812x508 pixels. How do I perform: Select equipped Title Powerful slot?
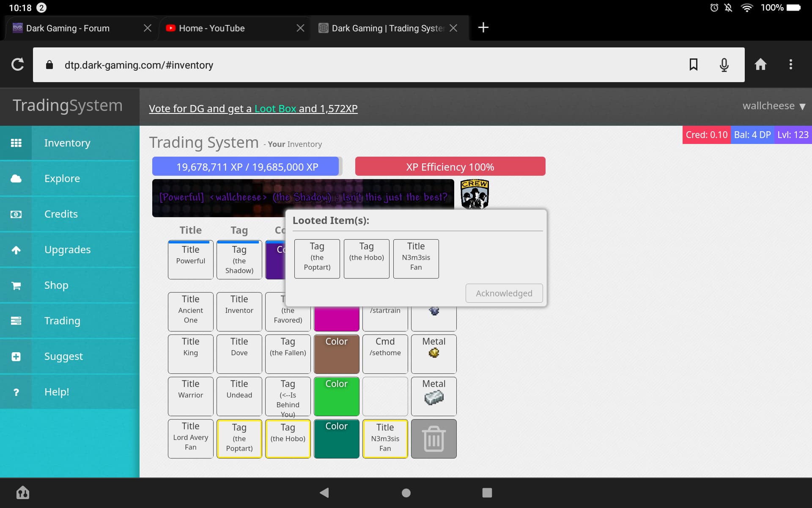[191, 260]
